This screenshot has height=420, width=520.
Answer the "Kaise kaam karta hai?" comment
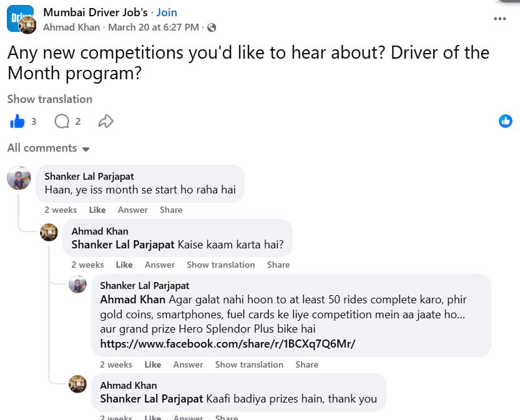[x=160, y=265]
